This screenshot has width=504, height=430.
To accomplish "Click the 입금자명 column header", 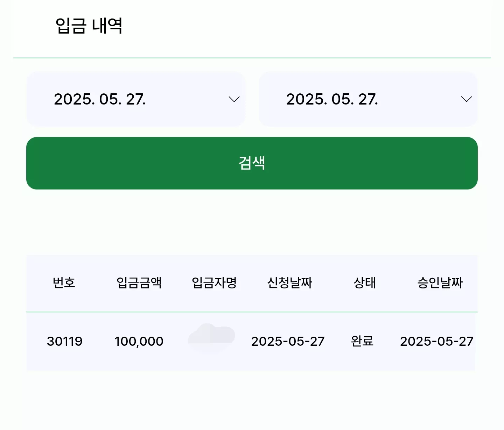I will click(x=214, y=282).
